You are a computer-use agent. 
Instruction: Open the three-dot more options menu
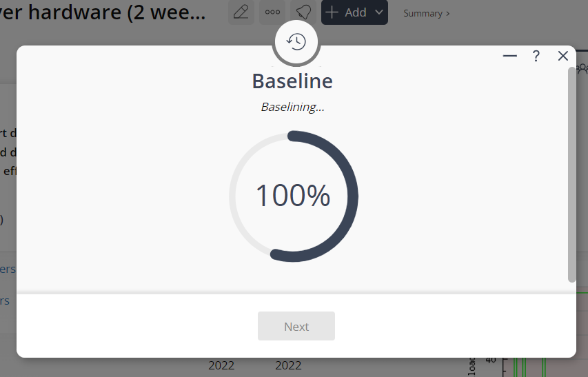[x=272, y=12]
